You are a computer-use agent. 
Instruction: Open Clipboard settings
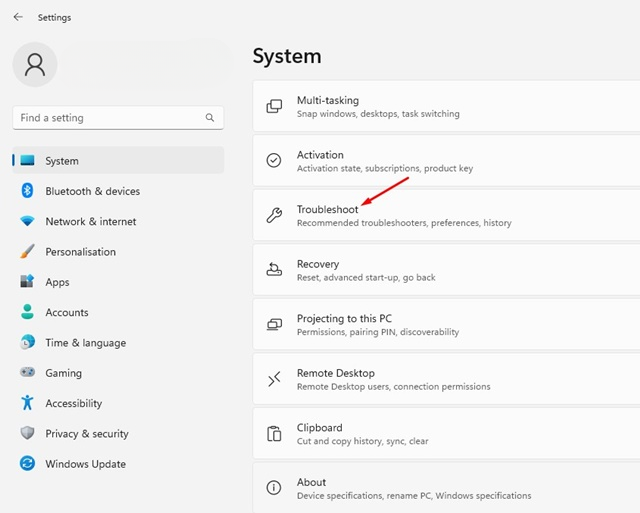[447, 433]
